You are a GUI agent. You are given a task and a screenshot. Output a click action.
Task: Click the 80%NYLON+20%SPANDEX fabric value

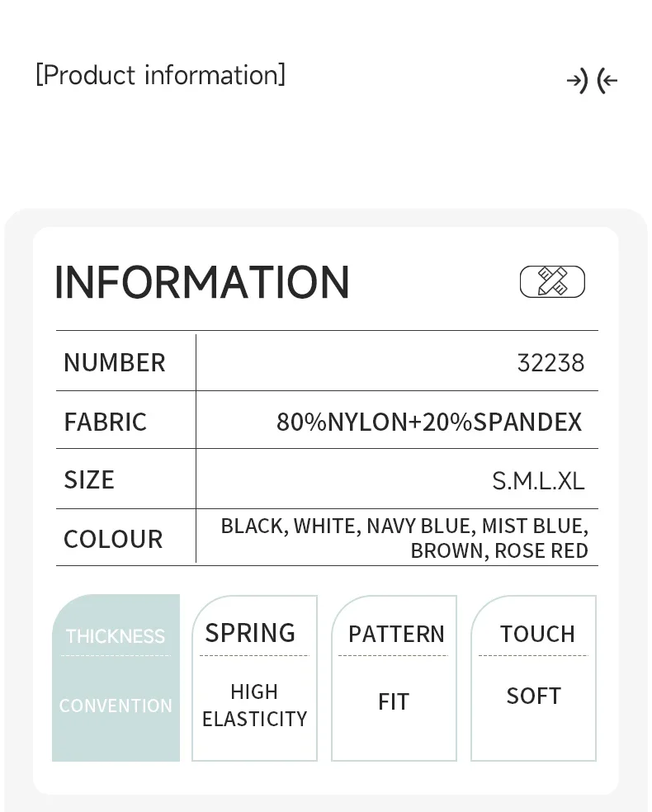(429, 422)
